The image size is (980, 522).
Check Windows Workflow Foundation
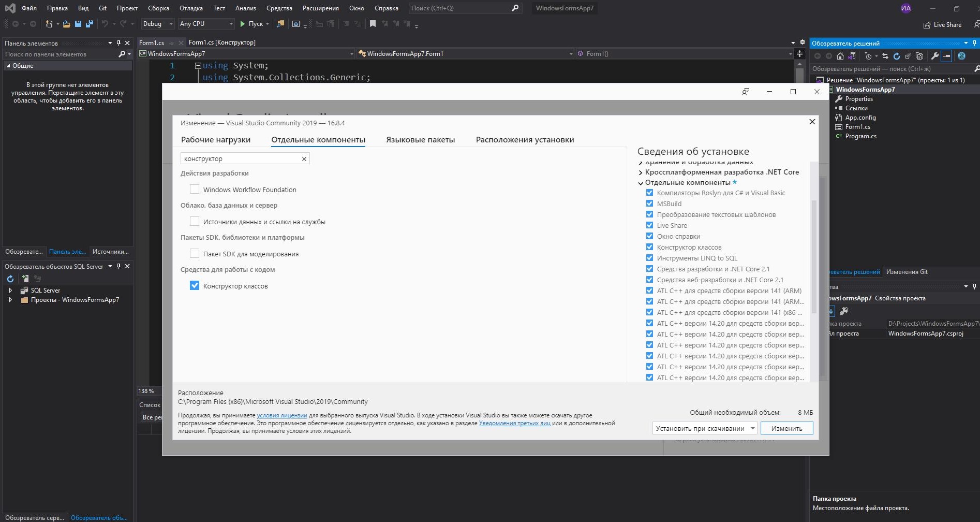point(195,190)
